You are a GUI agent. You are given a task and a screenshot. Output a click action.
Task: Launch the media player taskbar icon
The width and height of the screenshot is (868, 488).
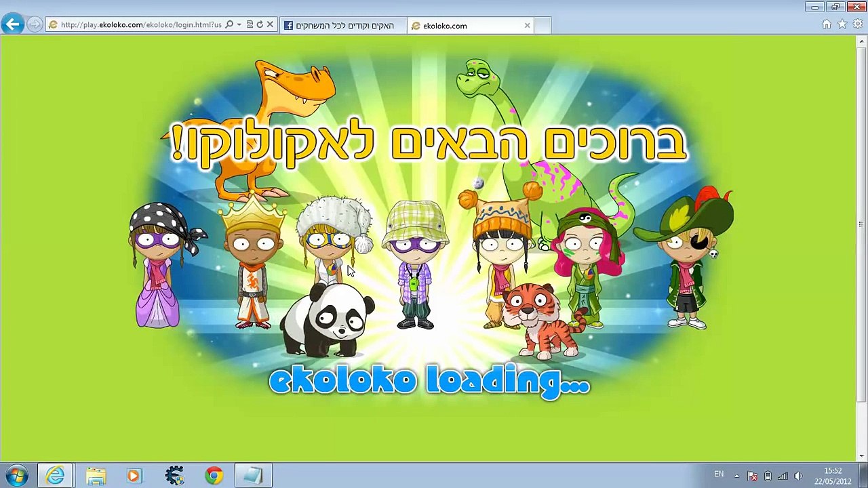pyautogui.click(x=134, y=476)
